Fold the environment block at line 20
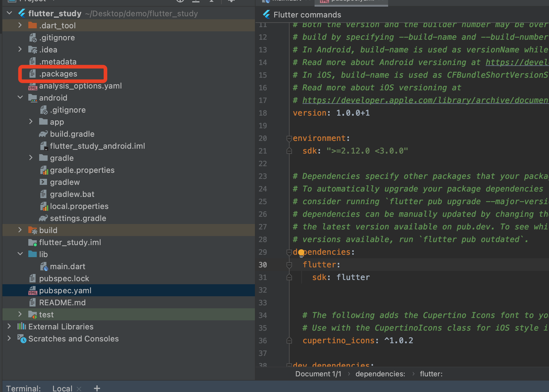This screenshot has width=549, height=392. (x=289, y=138)
